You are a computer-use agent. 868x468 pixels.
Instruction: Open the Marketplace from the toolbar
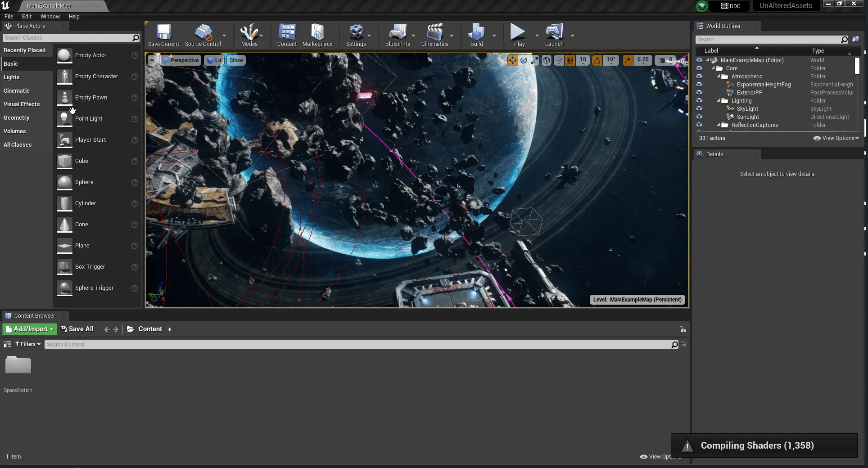tap(317, 35)
